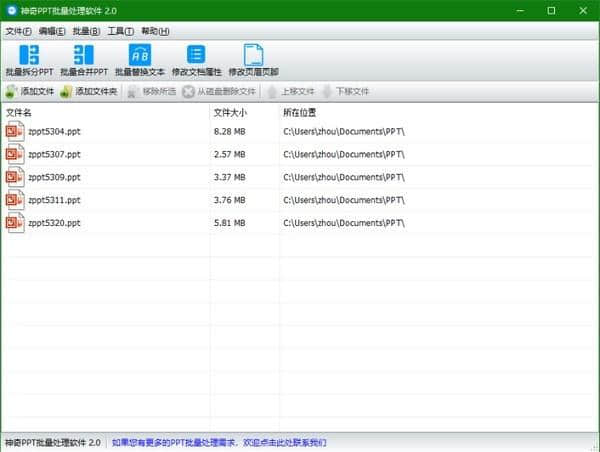Click 从磁盘删除文件 delete from disk button
Image resolution: width=600 pixels, height=452 pixels.
(218, 91)
